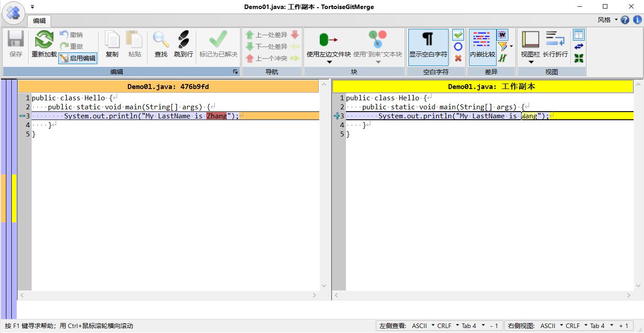Open the about info icon

637,20
